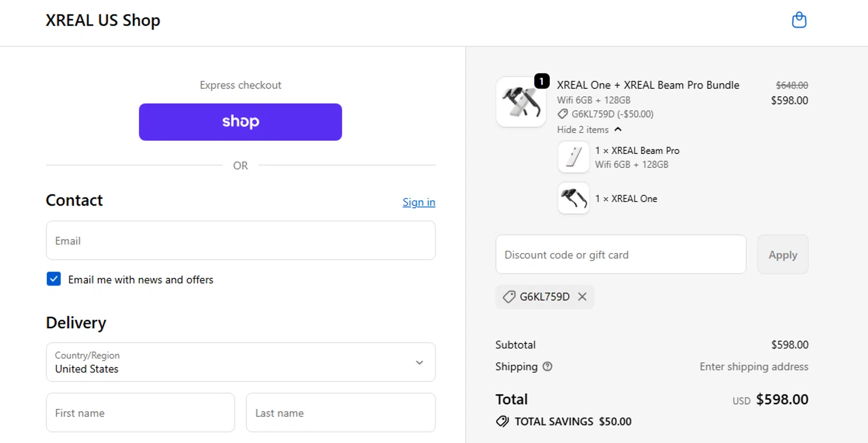Click the Express checkout label
This screenshot has width=868, height=443.
click(x=241, y=85)
